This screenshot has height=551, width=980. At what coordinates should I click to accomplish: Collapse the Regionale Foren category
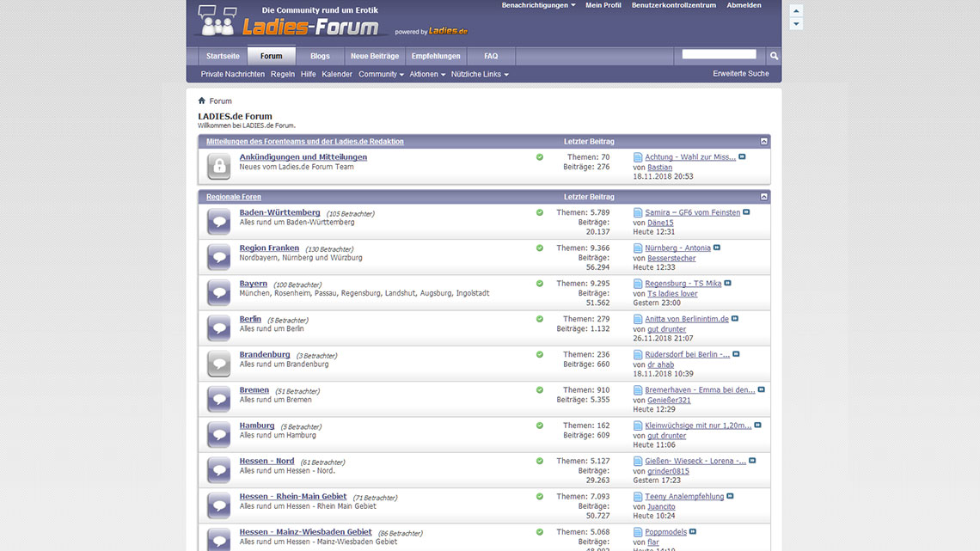763,197
